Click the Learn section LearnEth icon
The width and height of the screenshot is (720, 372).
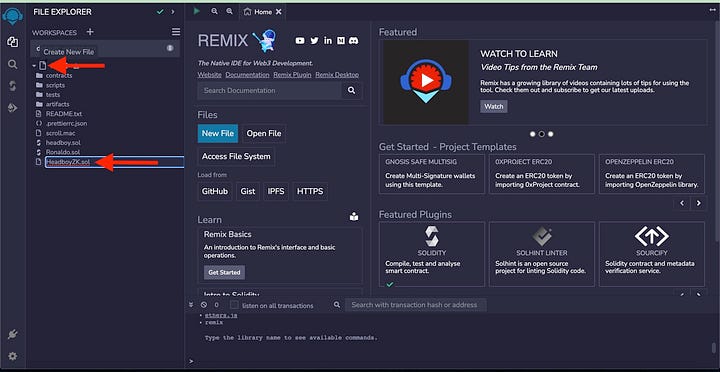[x=354, y=217]
